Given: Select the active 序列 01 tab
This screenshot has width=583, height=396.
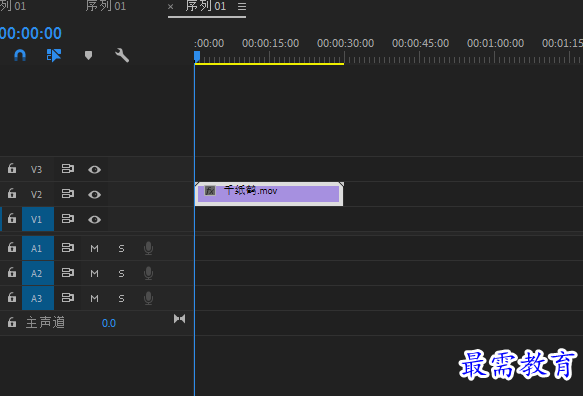Looking at the screenshot, I should [206, 6].
